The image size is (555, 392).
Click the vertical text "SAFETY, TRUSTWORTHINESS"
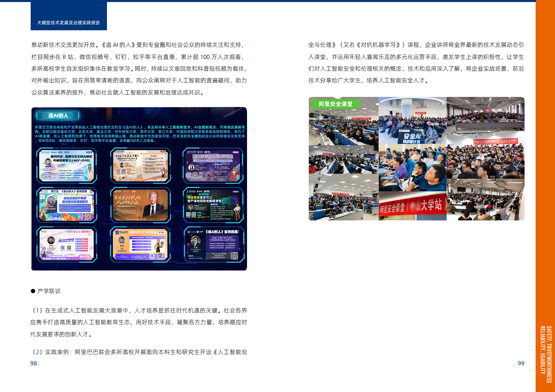pyautogui.click(x=549, y=354)
